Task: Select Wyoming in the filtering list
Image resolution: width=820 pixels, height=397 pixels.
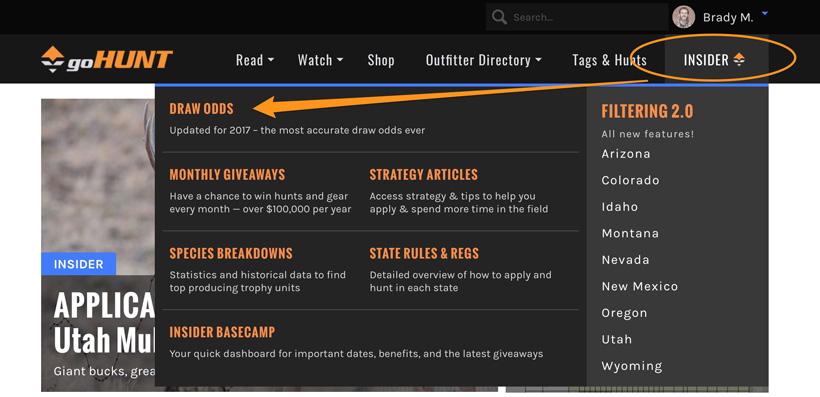Action: [631, 366]
